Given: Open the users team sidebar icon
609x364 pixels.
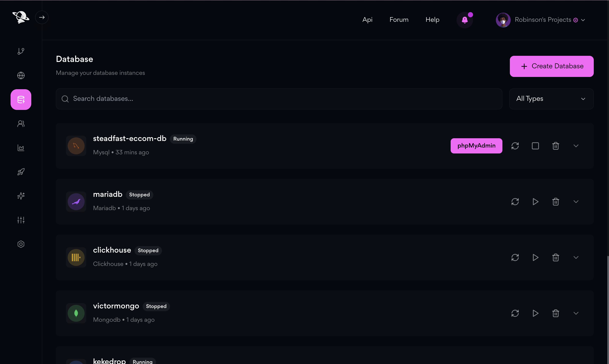Looking at the screenshot, I should 21,124.
